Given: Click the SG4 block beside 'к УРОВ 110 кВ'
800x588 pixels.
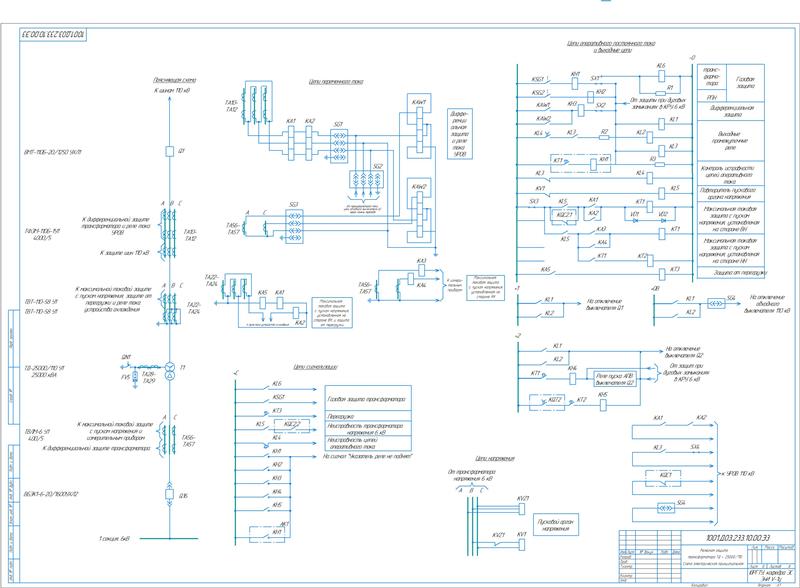Looking at the screenshot, I should [x=665, y=508].
